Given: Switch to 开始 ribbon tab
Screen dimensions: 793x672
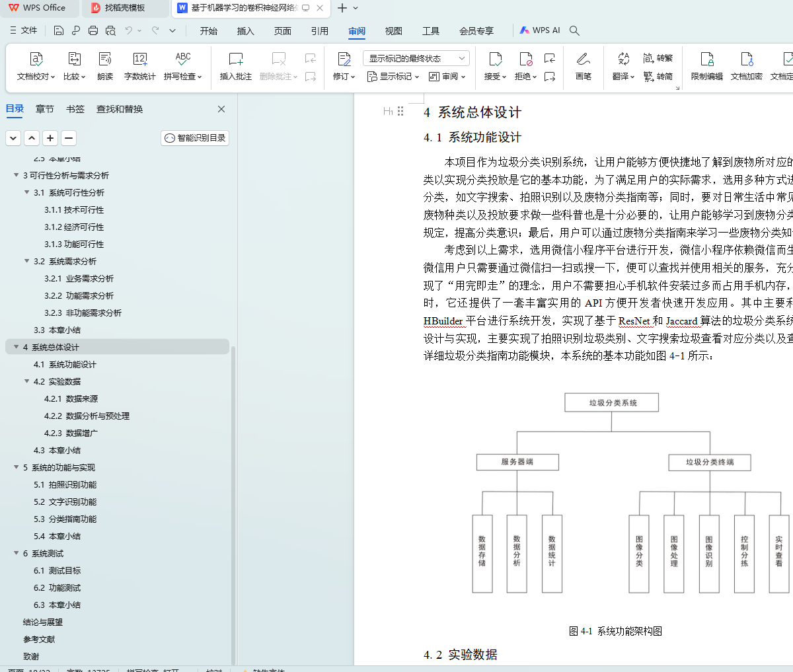Looking at the screenshot, I should (209, 31).
